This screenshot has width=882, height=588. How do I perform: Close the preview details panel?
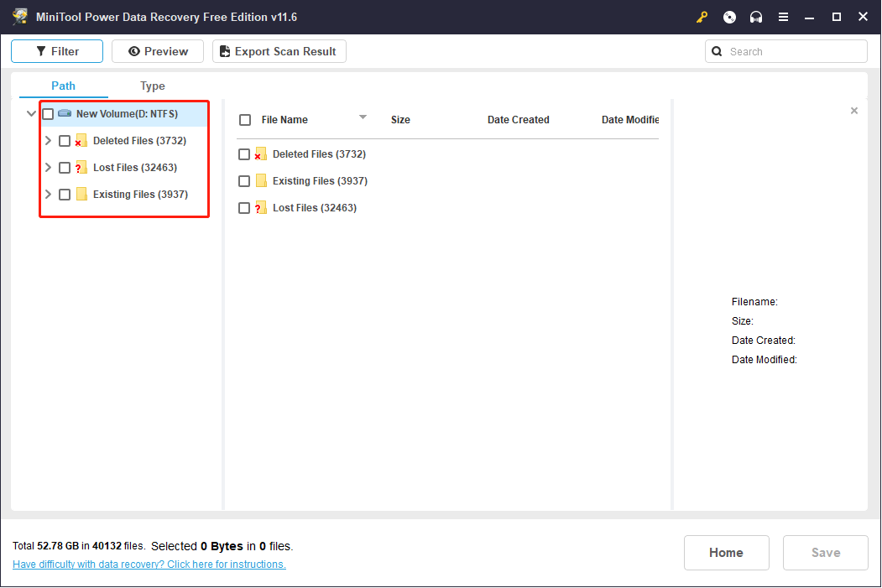pos(854,111)
